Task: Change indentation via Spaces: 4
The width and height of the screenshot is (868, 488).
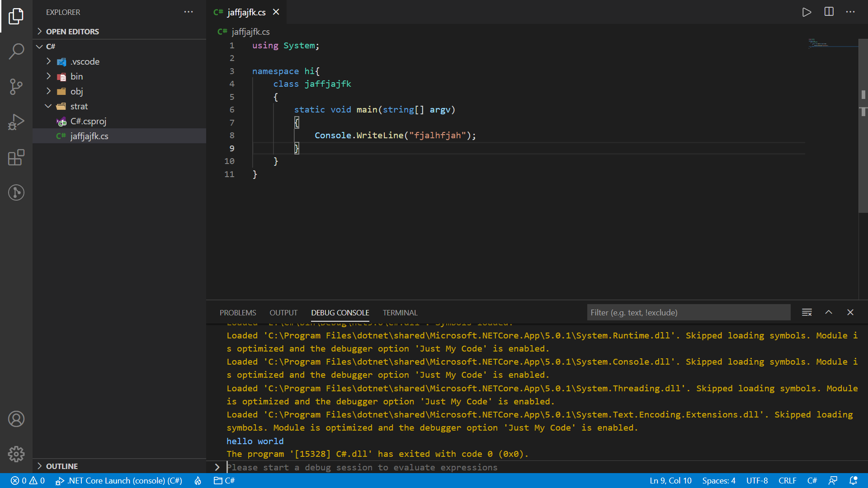Action: coord(719,481)
